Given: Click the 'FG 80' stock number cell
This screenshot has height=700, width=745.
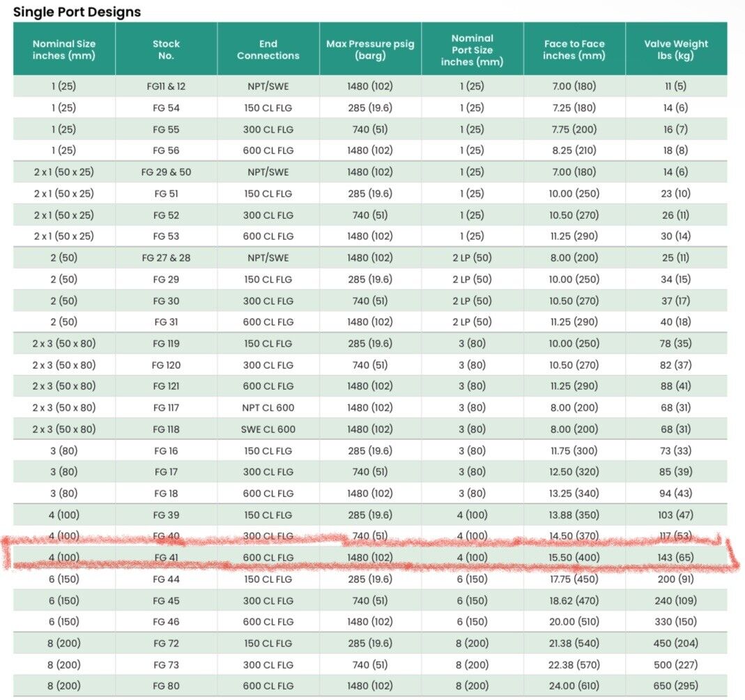Looking at the screenshot, I should [x=166, y=686].
